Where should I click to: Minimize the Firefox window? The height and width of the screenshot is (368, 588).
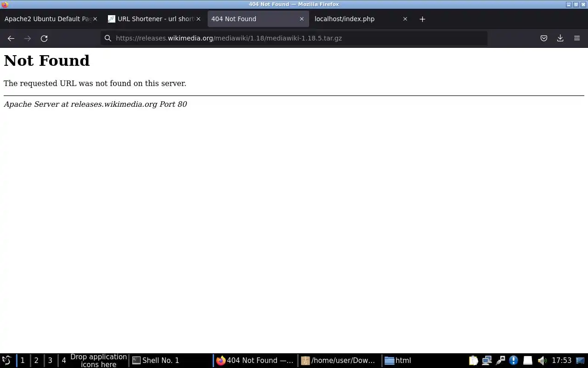point(569,4)
